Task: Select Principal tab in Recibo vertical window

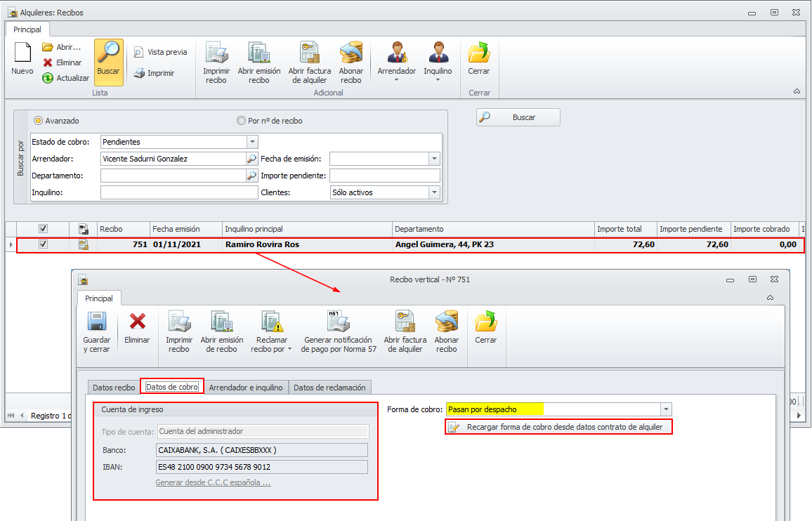Action: pyautogui.click(x=99, y=298)
